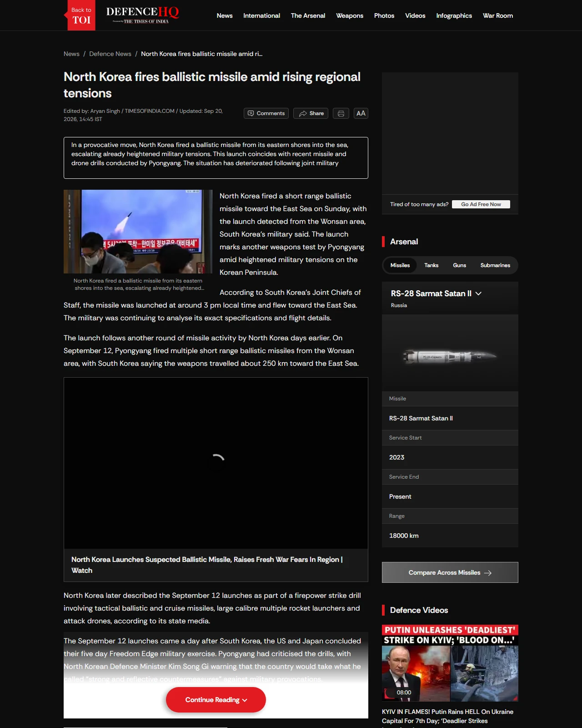
Task: Click Defence News breadcrumb link
Action: click(110, 54)
